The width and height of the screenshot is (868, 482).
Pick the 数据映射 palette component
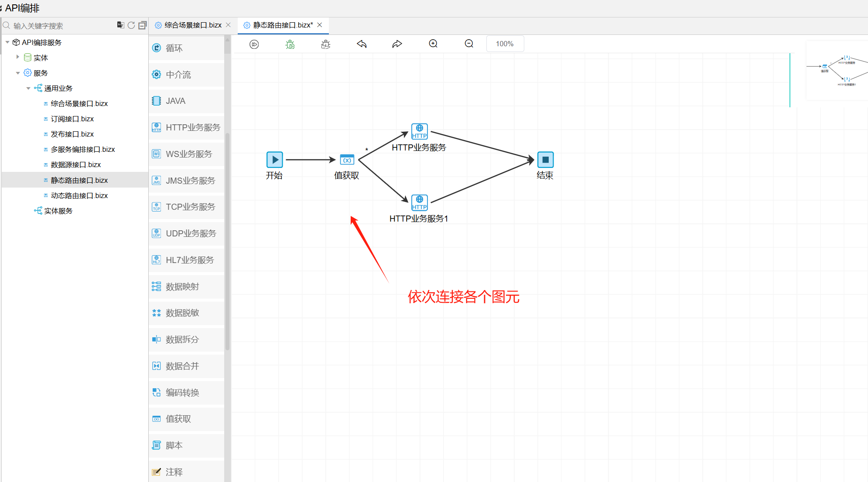tap(182, 287)
